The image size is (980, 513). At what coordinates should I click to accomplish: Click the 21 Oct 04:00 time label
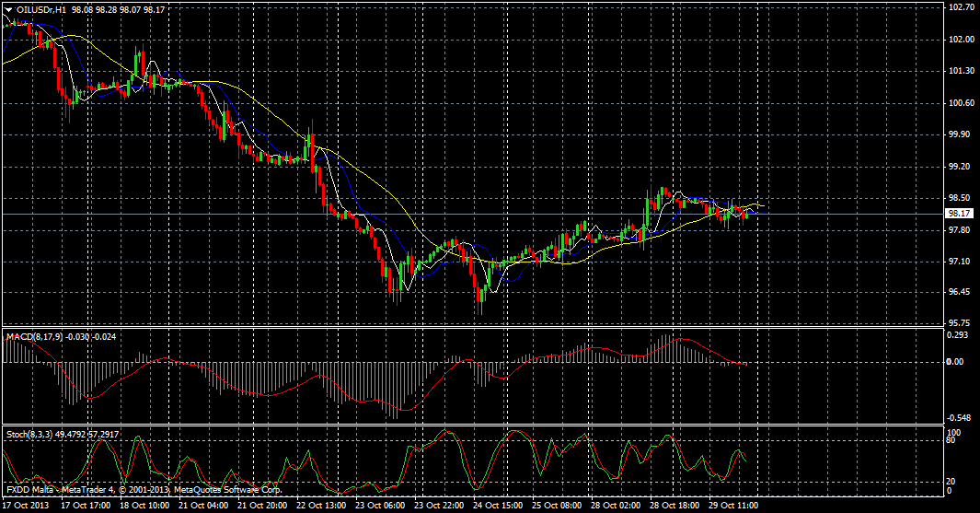coord(205,506)
